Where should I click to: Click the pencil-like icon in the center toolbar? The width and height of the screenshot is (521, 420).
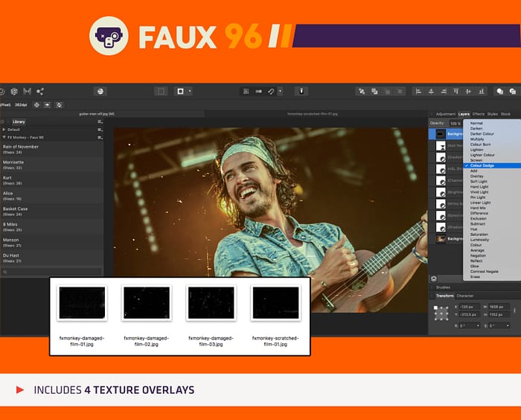click(271, 92)
